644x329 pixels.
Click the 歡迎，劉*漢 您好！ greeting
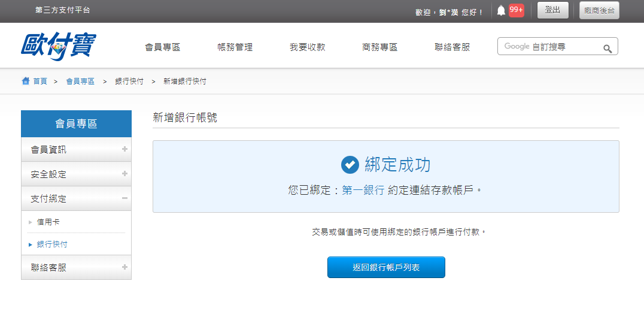tap(449, 13)
